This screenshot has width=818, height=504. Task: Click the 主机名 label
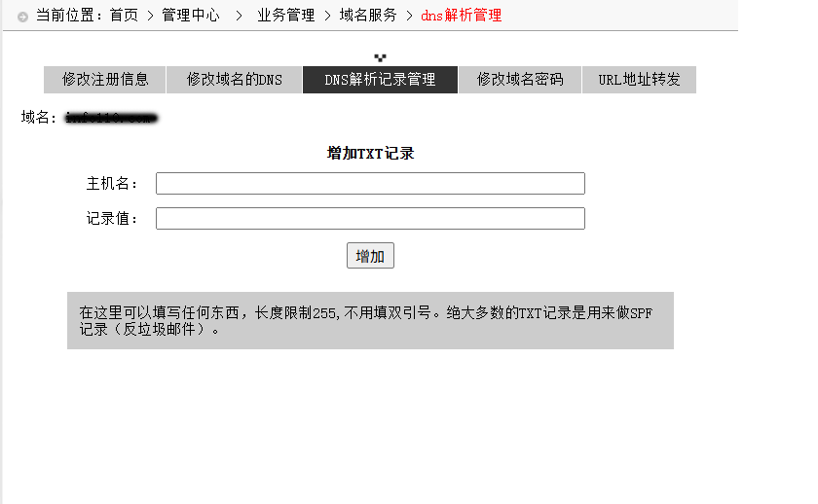click(112, 184)
